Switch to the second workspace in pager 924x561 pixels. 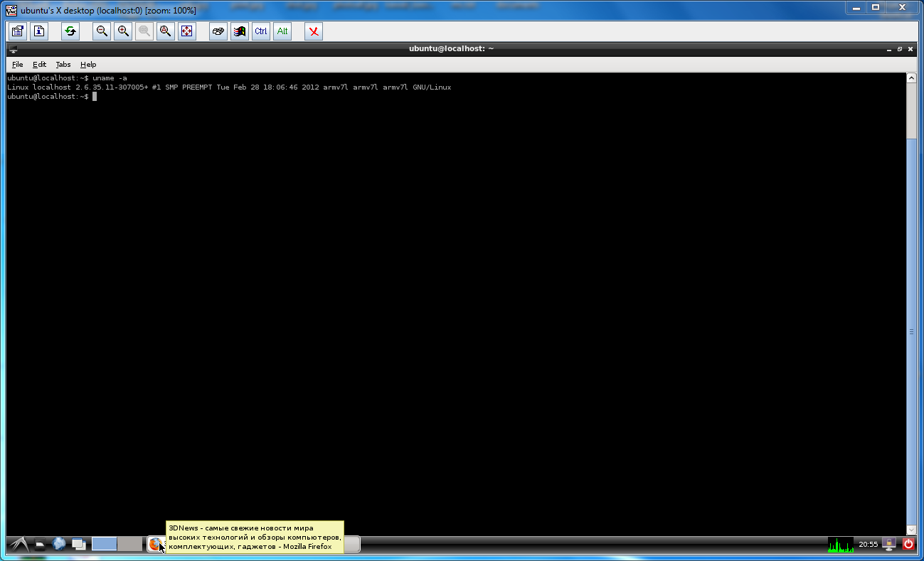pos(129,545)
